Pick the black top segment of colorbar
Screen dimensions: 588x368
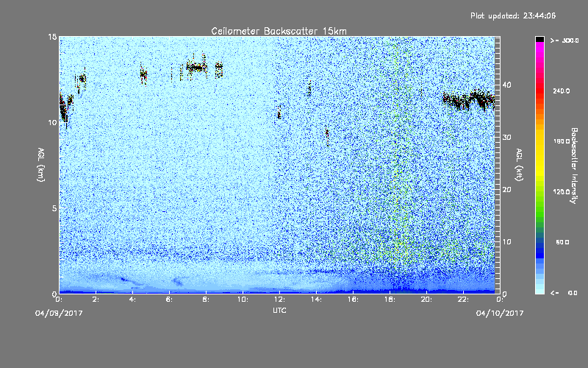click(539, 39)
